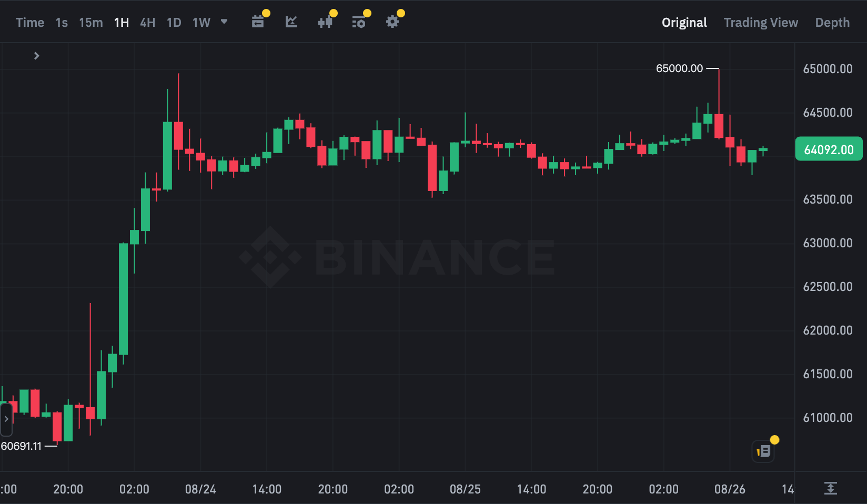This screenshot has height=504, width=867.
Task: Open the technical indicators chart icon
Action: [x=291, y=22]
